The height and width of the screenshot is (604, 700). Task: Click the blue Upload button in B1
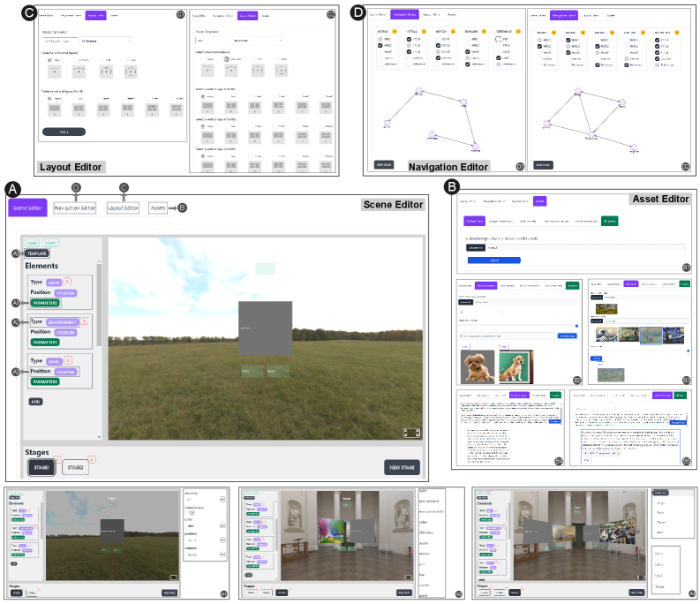coord(493,260)
